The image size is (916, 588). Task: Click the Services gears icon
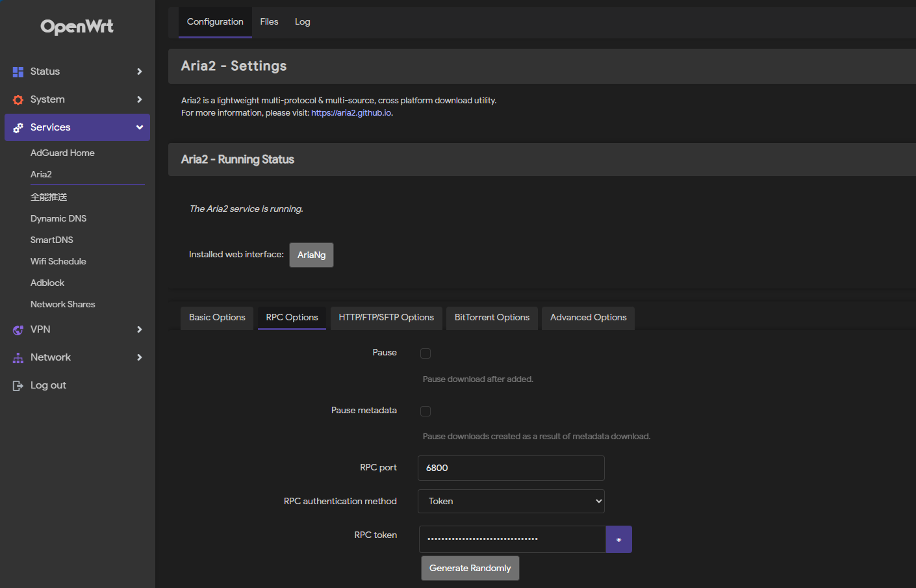[18, 127]
